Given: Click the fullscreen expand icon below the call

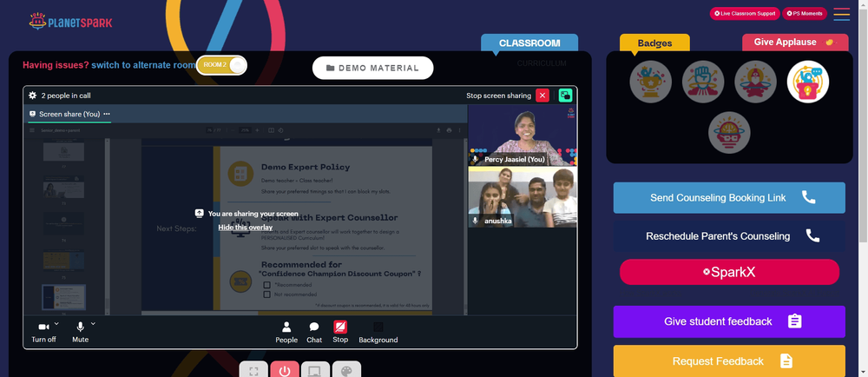Looking at the screenshot, I should [253, 370].
